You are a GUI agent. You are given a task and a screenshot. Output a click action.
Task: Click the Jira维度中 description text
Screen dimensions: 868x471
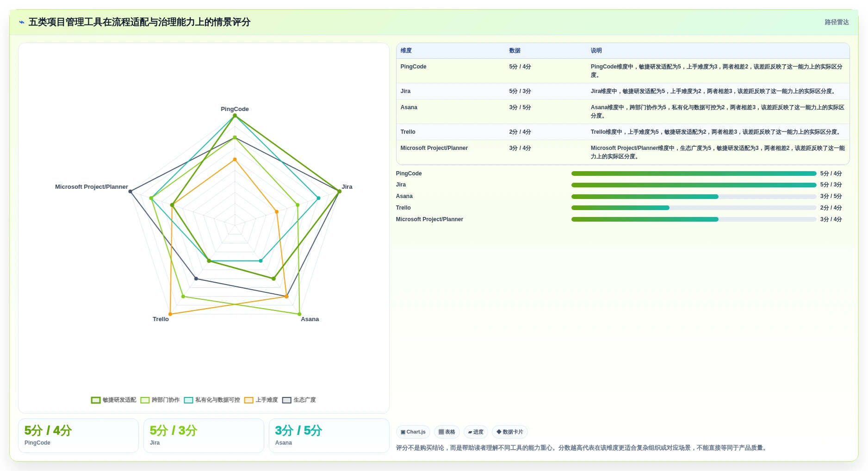714,91
